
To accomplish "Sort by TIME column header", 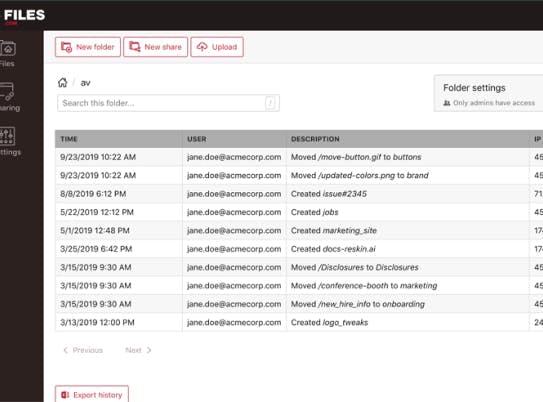I will coord(69,139).
